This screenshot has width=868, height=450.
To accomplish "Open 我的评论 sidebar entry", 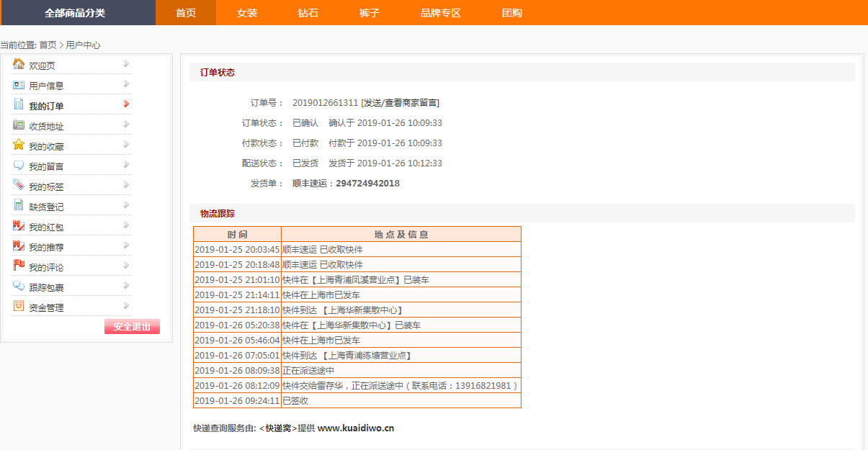I will (46, 267).
